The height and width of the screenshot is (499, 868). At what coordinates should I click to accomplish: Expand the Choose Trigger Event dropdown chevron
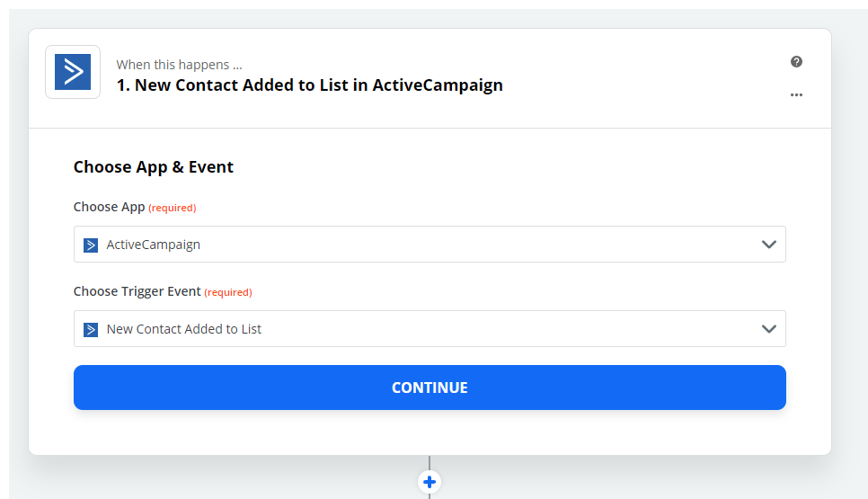pos(768,329)
